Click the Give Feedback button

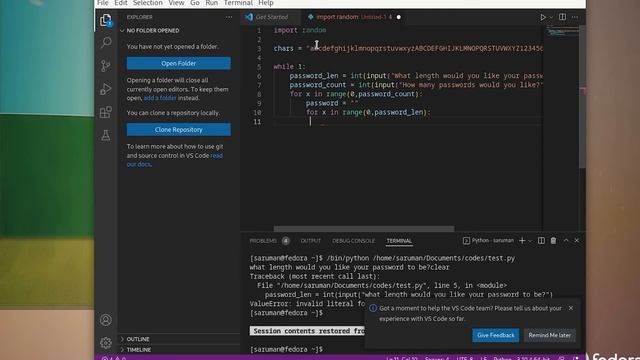pos(496,335)
